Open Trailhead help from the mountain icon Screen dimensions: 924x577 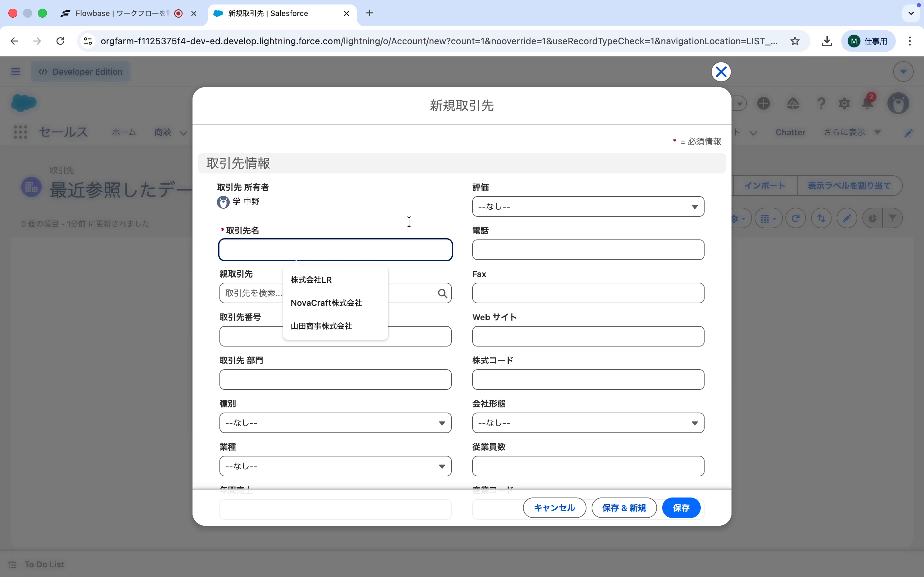(x=793, y=104)
